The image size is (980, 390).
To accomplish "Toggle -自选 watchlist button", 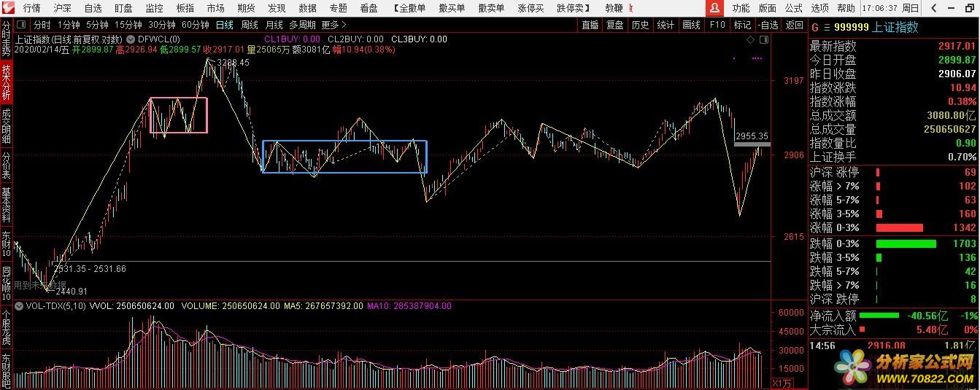I will pyautogui.click(x=768, y=25).
